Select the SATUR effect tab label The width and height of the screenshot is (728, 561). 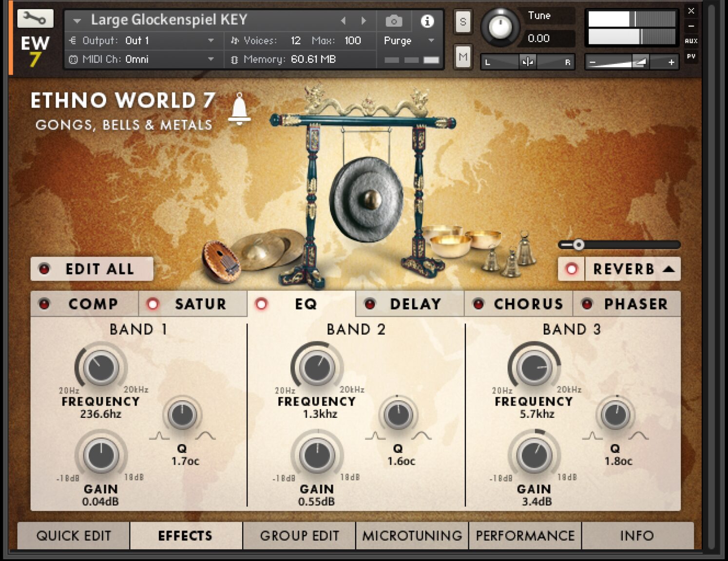pos(200,304)
